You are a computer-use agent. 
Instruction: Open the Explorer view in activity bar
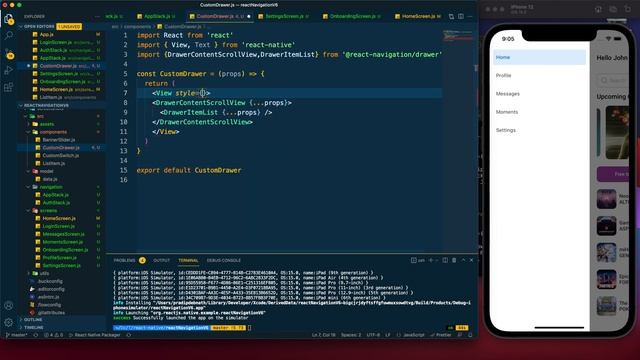tap(9, 19)
